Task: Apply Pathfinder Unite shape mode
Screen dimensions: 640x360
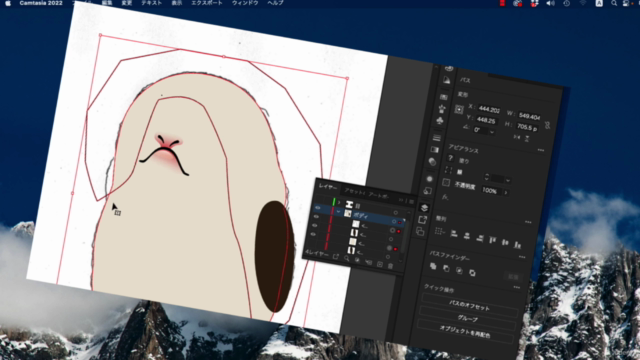Action: tap(433, 266)
